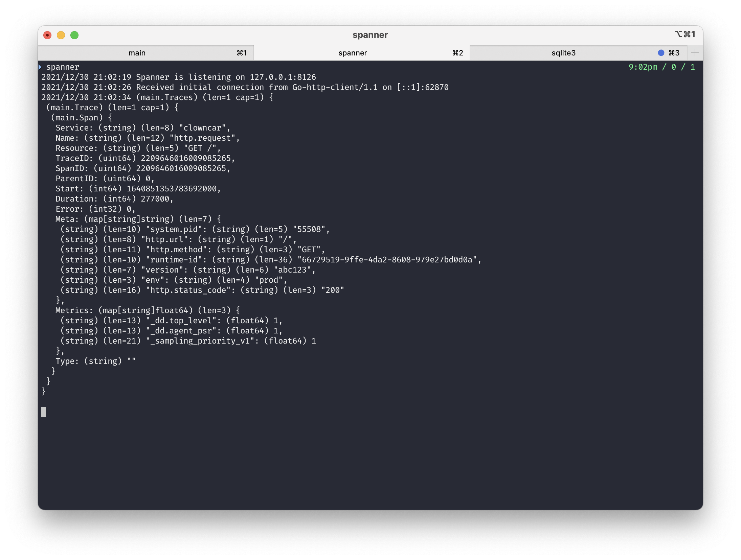Click the 127.0.0.1:8126 listening address
Viewport: 741px width, 560px height.
(x=283, y=77)
